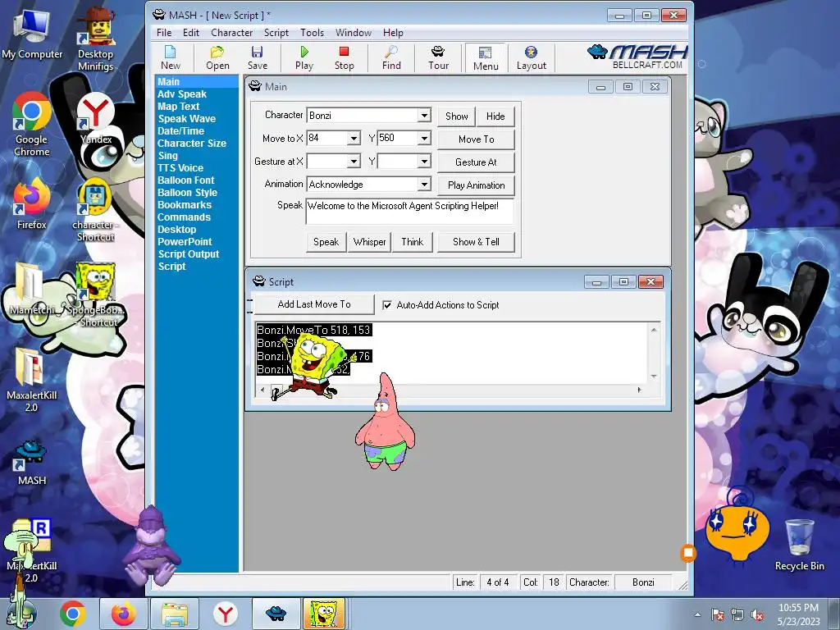Select Script Output in the sidebar

[x=188, y=254]
